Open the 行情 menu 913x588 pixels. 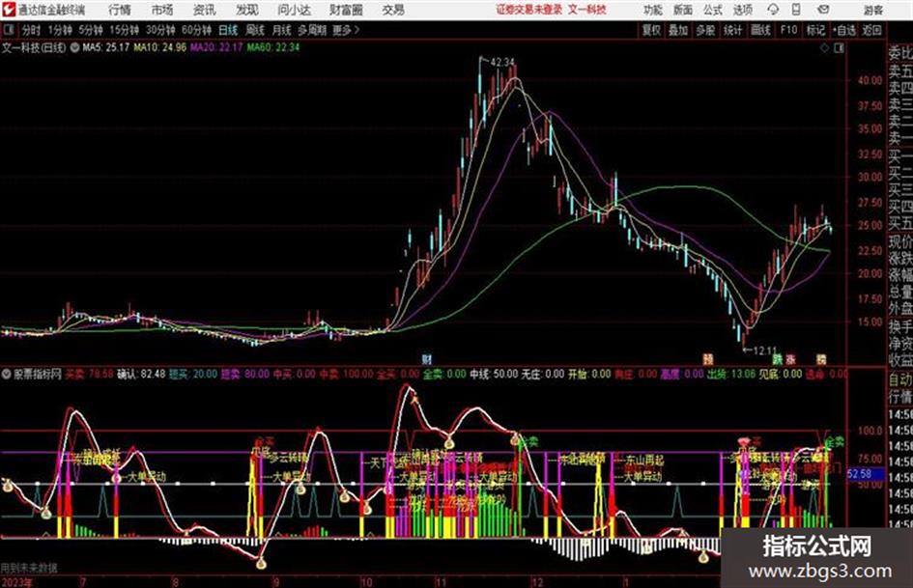point(120,10)
